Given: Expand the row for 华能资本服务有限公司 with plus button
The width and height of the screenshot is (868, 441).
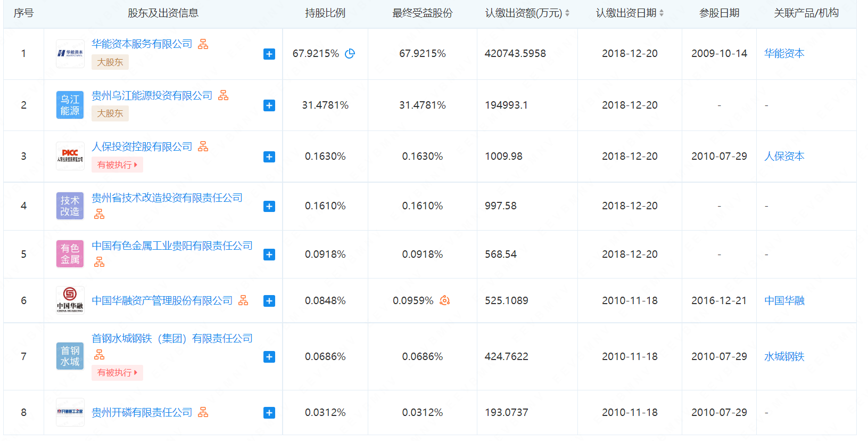Looking at the screenshot, I should [269, 54].
